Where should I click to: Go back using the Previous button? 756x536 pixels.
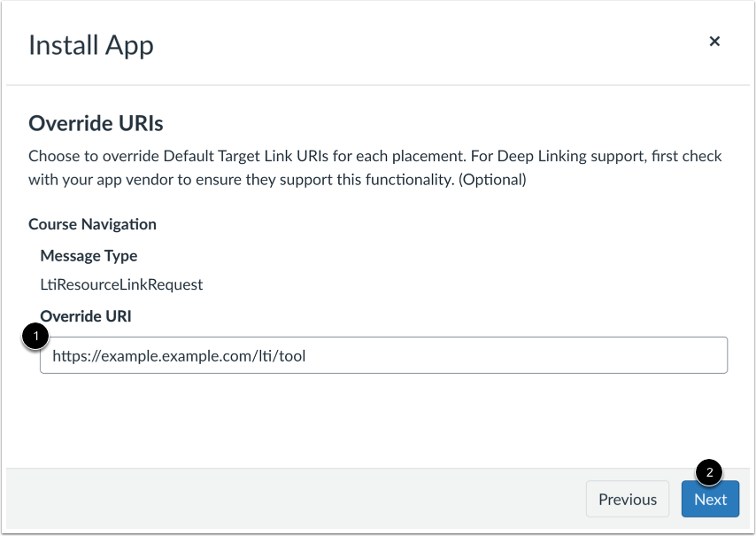pos(627,499)
